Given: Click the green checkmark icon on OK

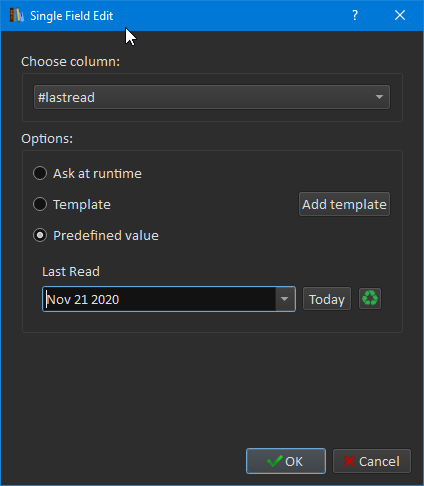Looking at the screenshot, I should 275,461.
